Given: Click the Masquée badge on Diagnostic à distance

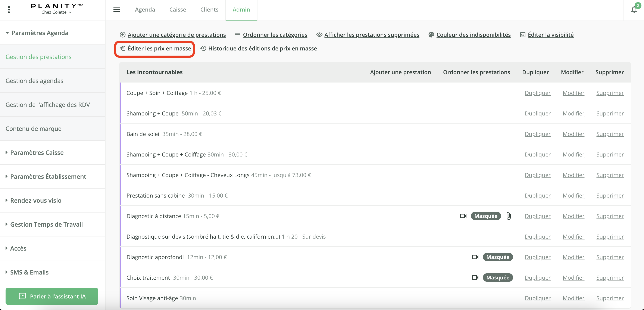Looking at the screenshot, I should [486, 216].
